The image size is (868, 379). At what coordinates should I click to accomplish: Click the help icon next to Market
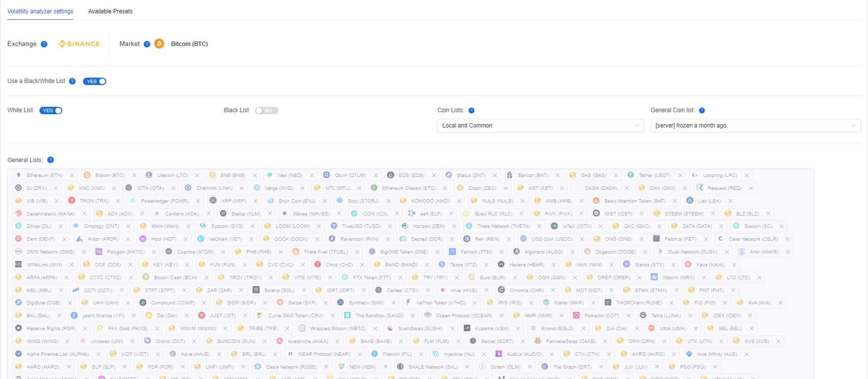tap(147, 44)
